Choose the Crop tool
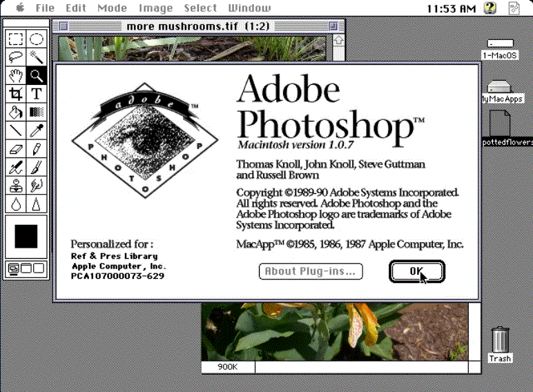The height and width of the screenshot is (392, 533). (16, 94)
